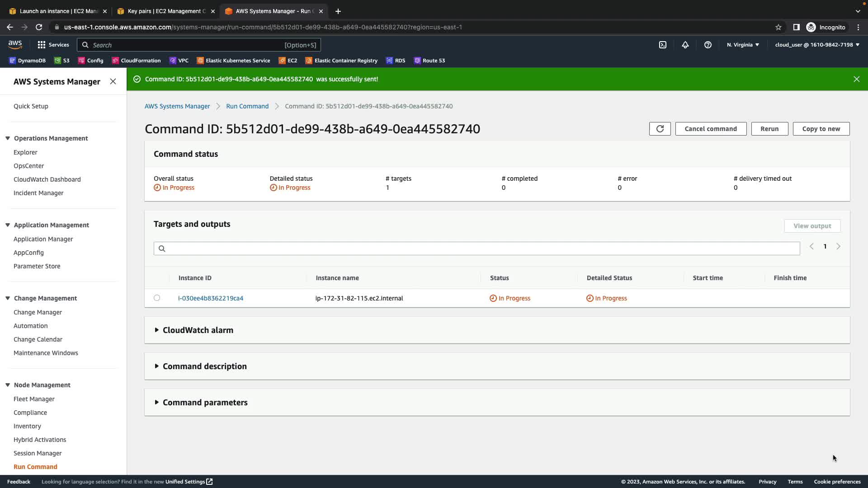The image size is (868, 488).
Task: Dismiss the green success banner
Action: 856,79
